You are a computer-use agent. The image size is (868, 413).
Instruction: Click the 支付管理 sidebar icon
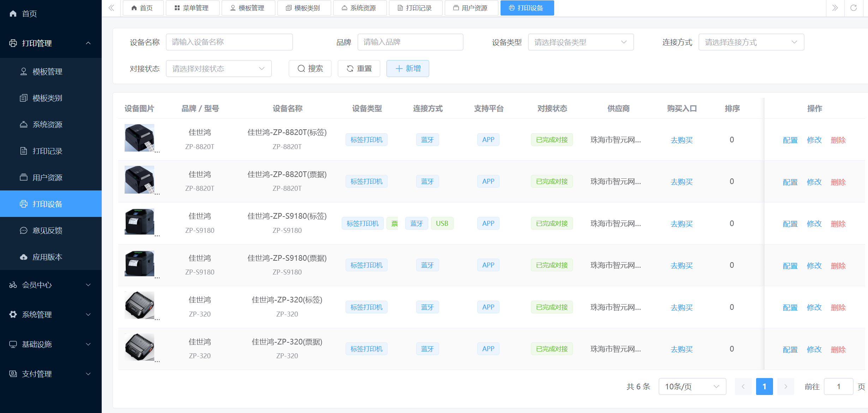tap(13, 374)
